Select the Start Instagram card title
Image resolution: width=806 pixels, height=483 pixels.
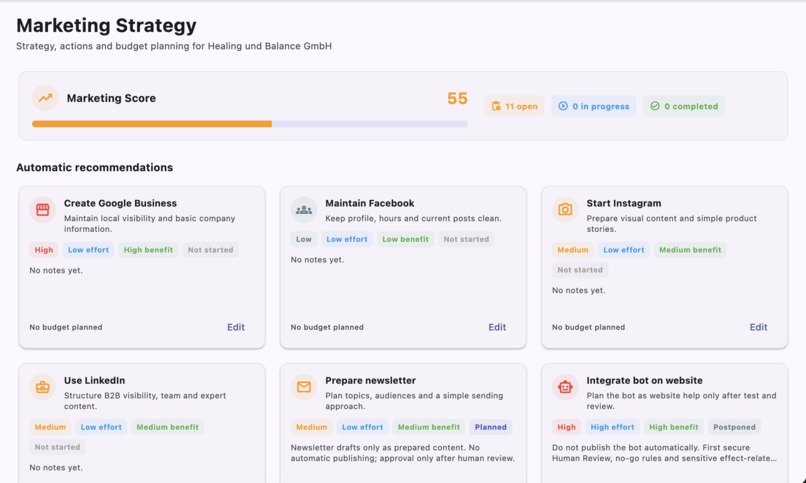coord(624,203)
